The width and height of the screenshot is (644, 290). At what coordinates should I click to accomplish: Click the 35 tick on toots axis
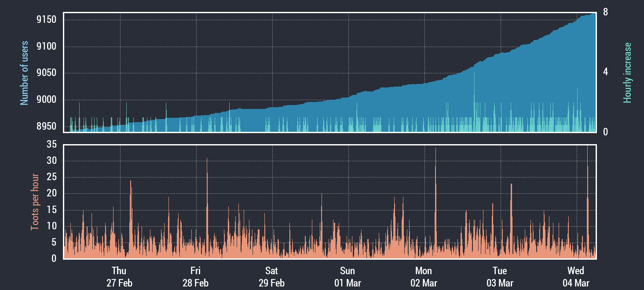(52, 145)
